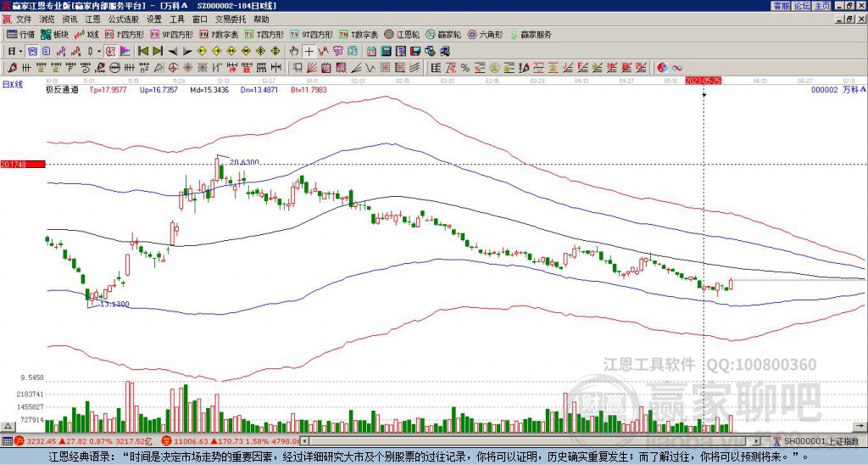Click the 13.1300 low price label

(x=114, y=304)
